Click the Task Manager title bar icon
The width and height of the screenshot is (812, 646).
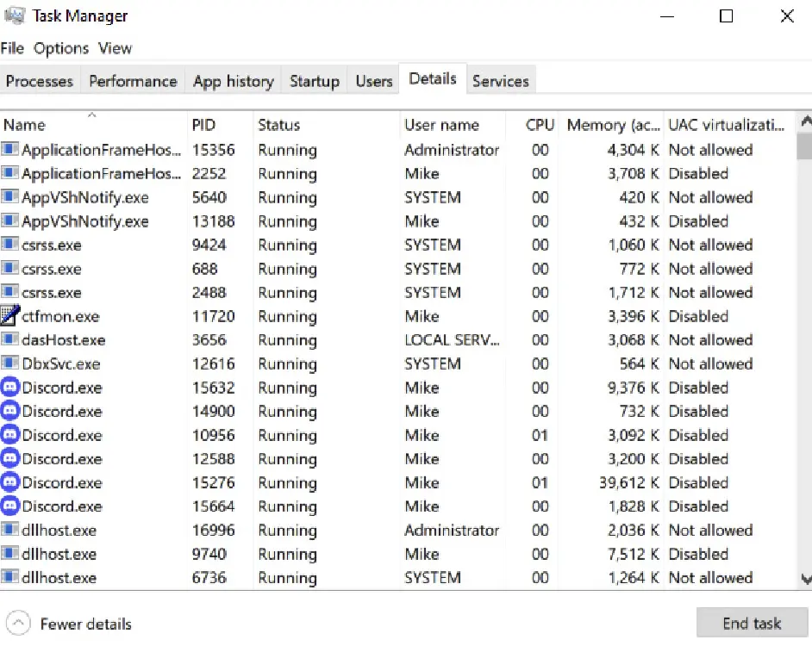[14, 16]
